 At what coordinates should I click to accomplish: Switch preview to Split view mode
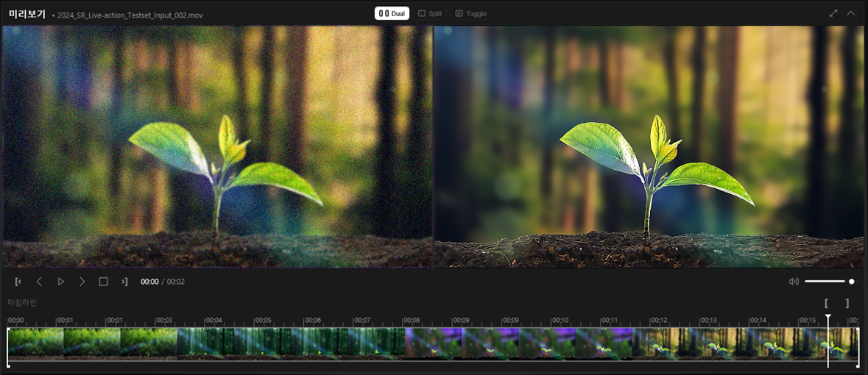click(x=429, y=13)
